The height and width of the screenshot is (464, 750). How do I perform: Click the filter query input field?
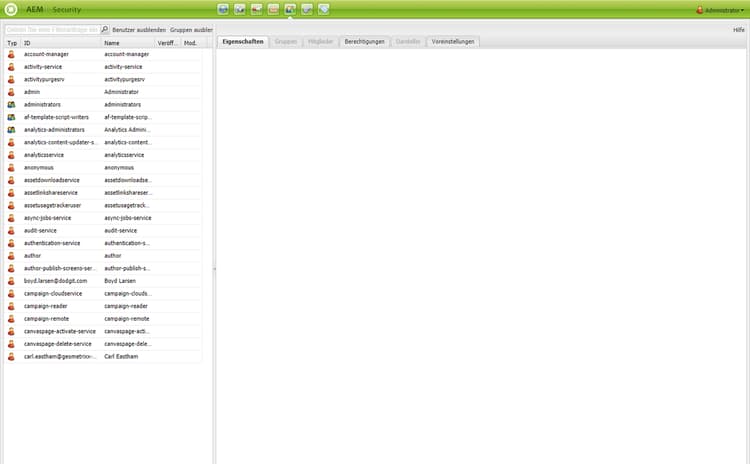coord(53,29)
